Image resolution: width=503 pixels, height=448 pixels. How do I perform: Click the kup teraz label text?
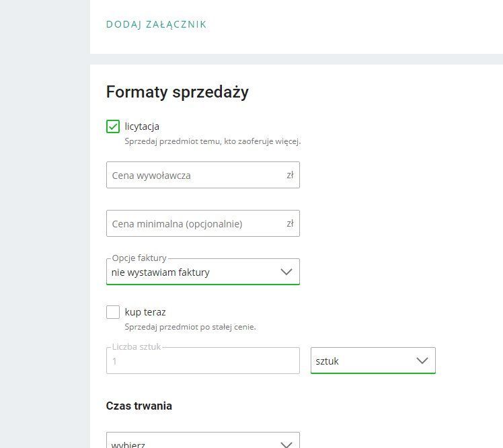click(145, 312)
